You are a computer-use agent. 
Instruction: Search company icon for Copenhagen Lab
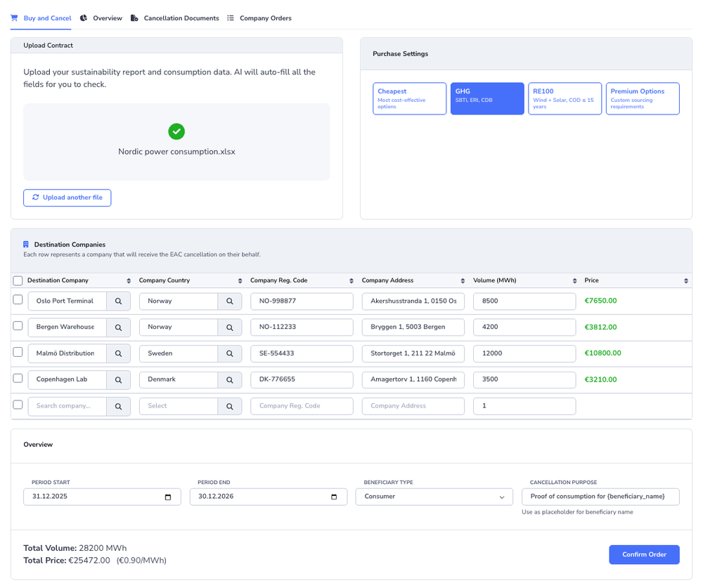pos(118,380)
